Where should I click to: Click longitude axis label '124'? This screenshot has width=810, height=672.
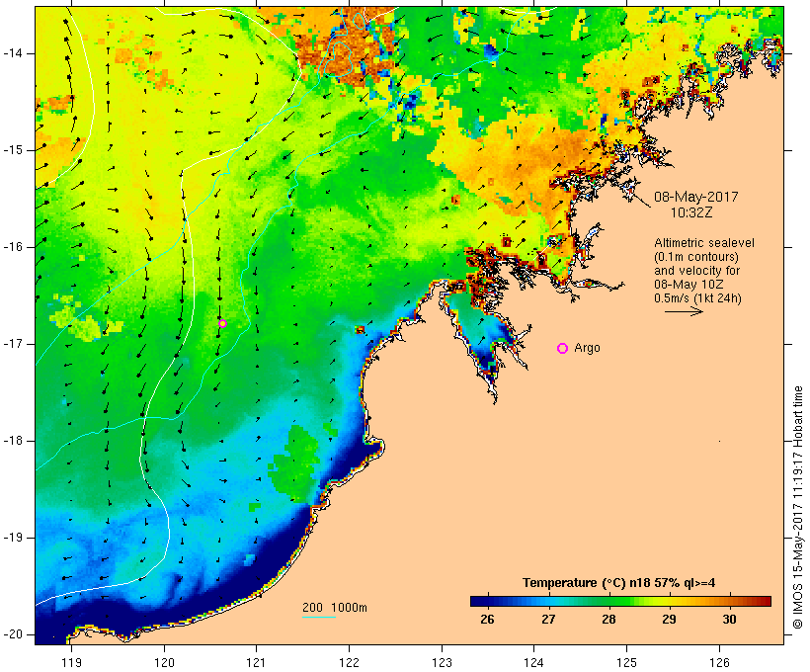click(x=534, y=663)
